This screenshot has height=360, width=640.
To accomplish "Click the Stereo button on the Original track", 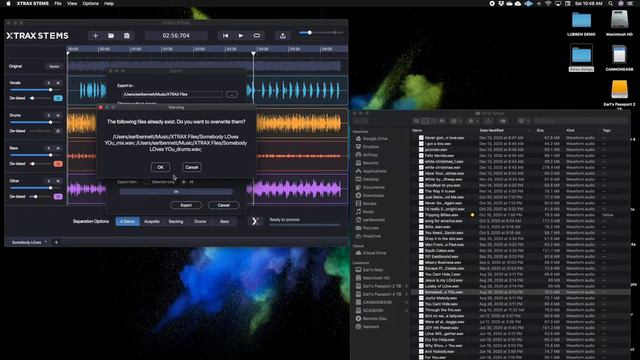I will pyautogui.click(x=54, y=67).
